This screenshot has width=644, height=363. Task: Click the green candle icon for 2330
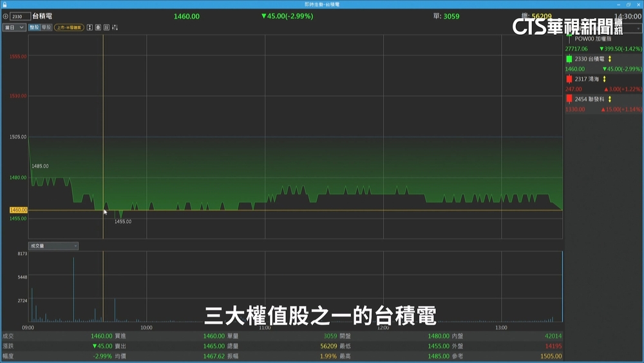[569, 59]
